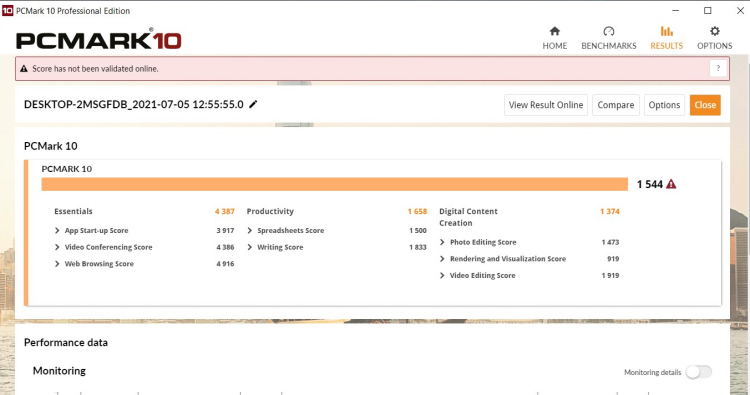750x395 pixels.
Task: Open the result Options button
Action: (664, 105)
